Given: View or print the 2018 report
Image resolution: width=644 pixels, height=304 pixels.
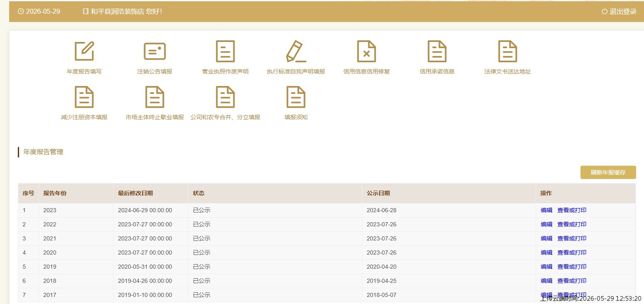Looking at the screenshot, I should click(572, 281).
